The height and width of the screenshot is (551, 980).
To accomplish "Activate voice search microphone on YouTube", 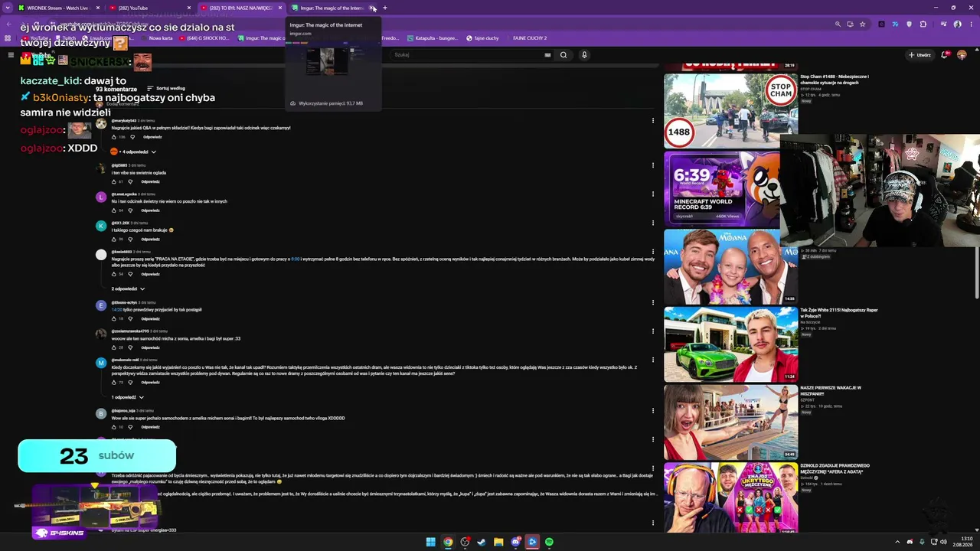I will (584, 55).
